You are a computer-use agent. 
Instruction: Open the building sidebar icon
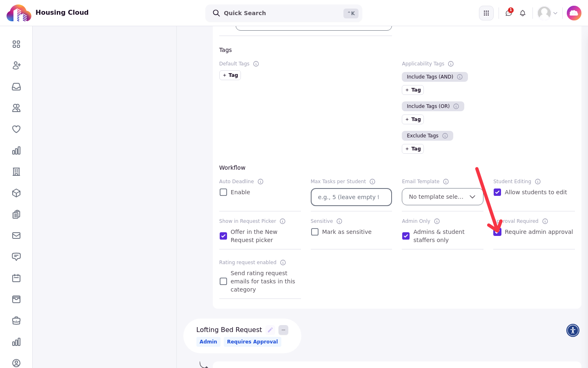point(16,172)
